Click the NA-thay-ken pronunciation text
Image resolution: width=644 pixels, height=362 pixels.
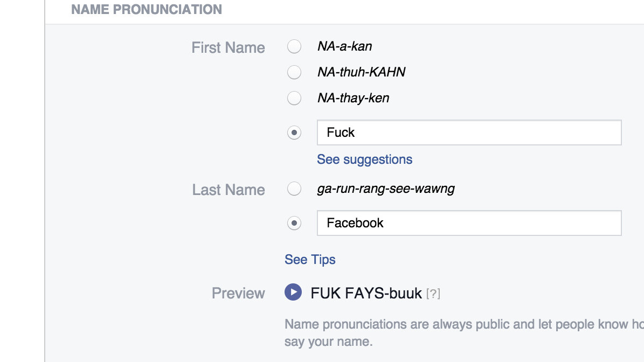(x=354, y=98)
